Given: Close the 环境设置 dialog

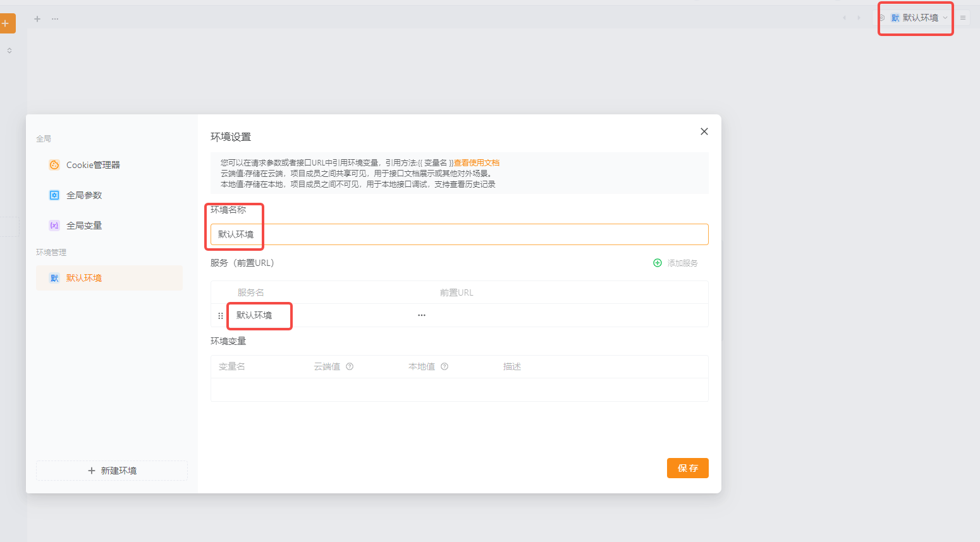Looking at the screenshot, I should tap(704, 131).
